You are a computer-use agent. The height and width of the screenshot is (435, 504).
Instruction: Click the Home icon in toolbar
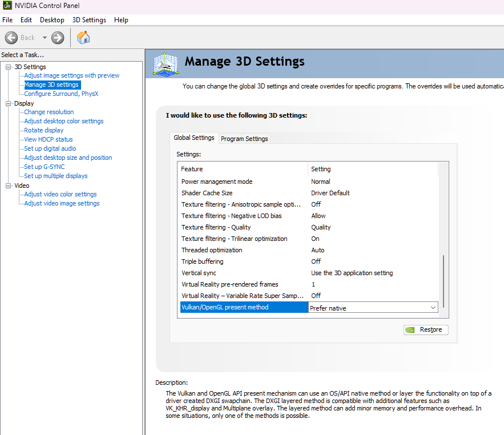83,38
